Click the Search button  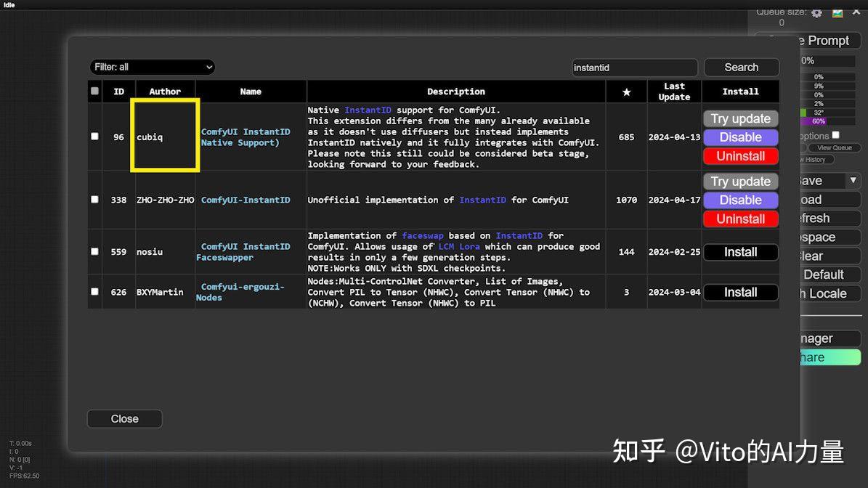tap(741, 67)
